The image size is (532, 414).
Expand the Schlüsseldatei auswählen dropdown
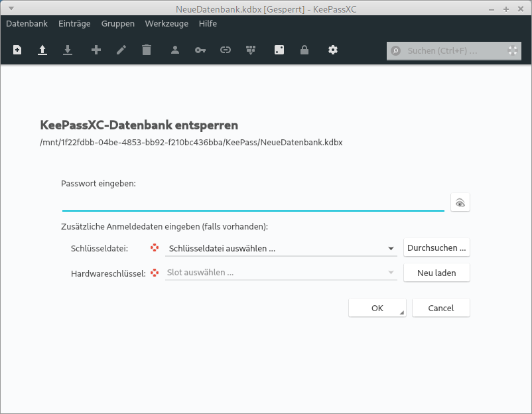[x=391, y=249]
